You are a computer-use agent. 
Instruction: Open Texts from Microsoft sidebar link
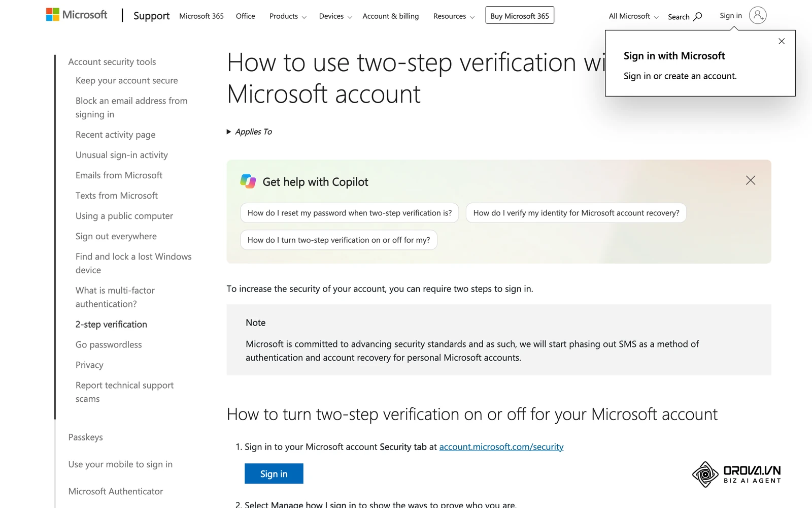coord(117,196)
